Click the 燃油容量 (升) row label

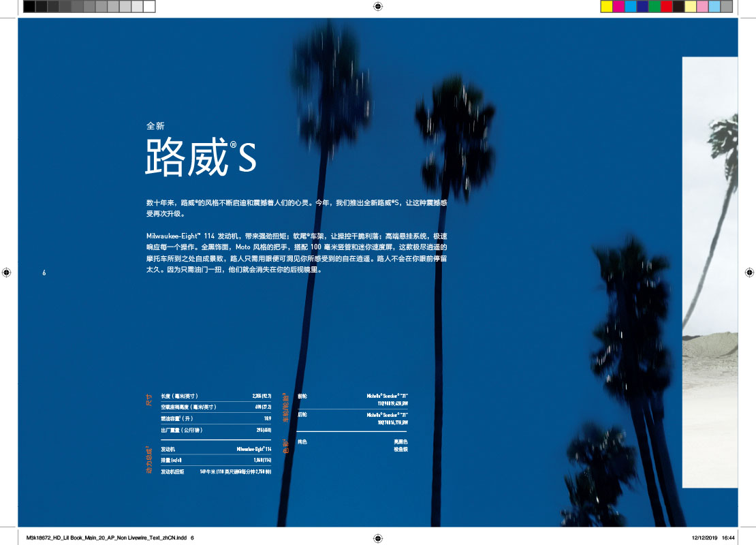pos(177,419)
